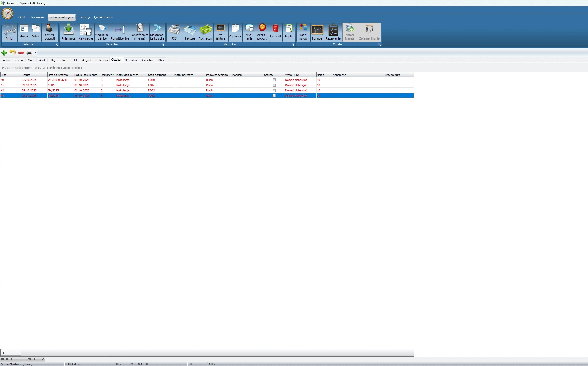Expand the Izlaz robe group launcher

click(x=293, y=45)
